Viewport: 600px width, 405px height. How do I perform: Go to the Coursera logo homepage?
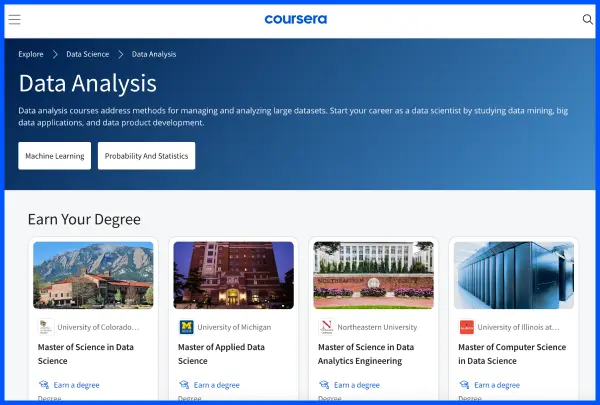296,19
